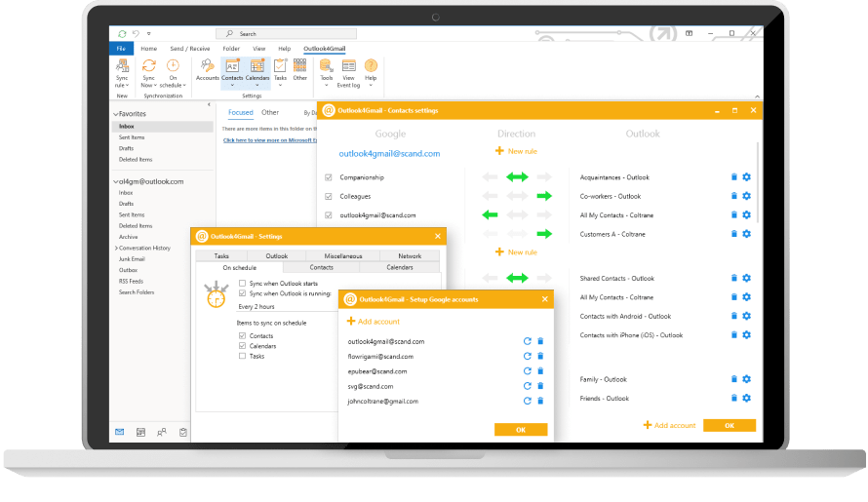Delete the Co-workers - Outlook rule
This screenshot has width=868, height=502.
coord(734,196)
